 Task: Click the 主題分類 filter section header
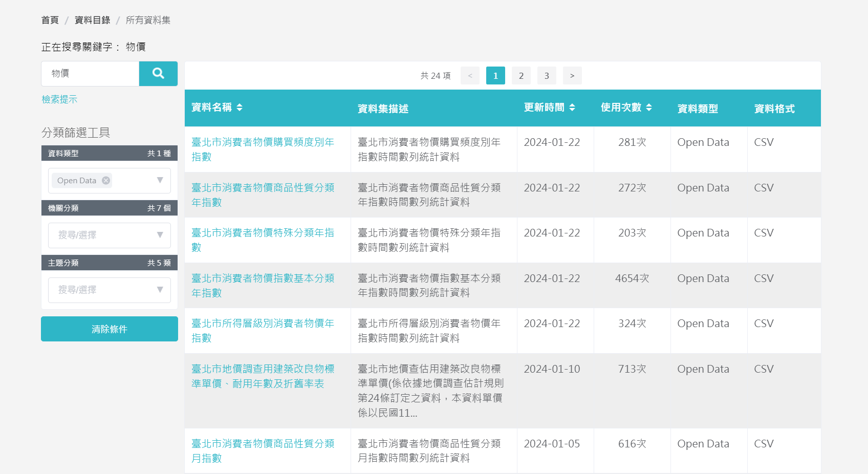110,263
